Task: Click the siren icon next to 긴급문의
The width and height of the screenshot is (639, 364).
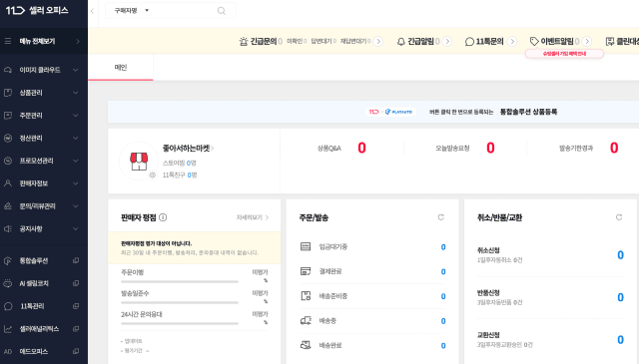Action: tap(244, 41)
